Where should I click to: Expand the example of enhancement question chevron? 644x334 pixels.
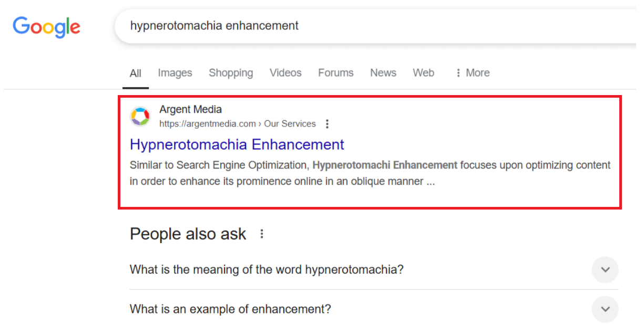605,309
